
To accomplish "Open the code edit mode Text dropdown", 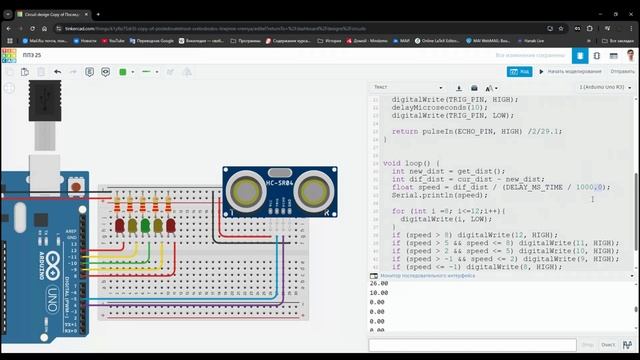I will click(x=407, y=87).
